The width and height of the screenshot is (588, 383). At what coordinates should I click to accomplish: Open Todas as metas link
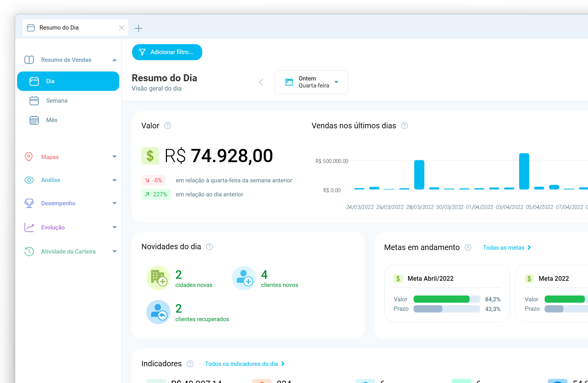pos(507,248)
